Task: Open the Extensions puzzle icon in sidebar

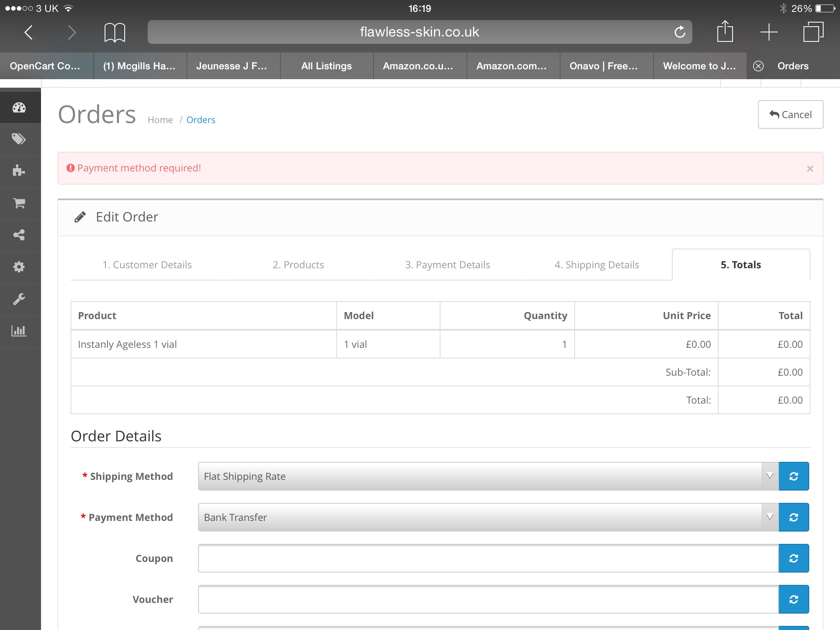Action: pos(19,171)
